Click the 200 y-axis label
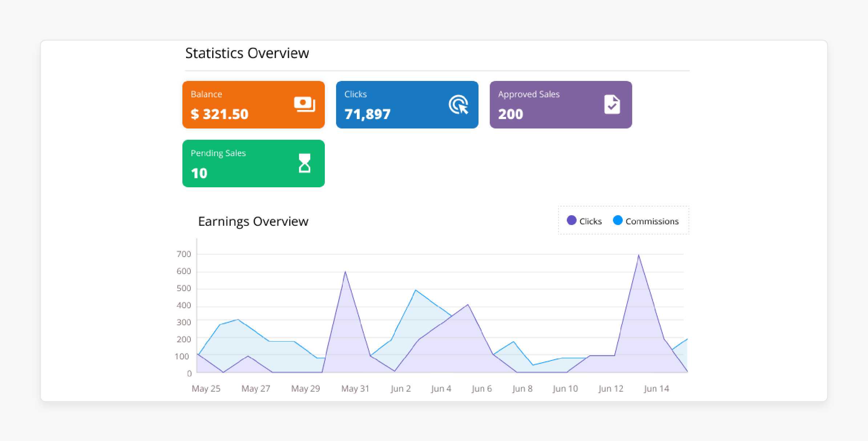868x441 pixels. 184,339
